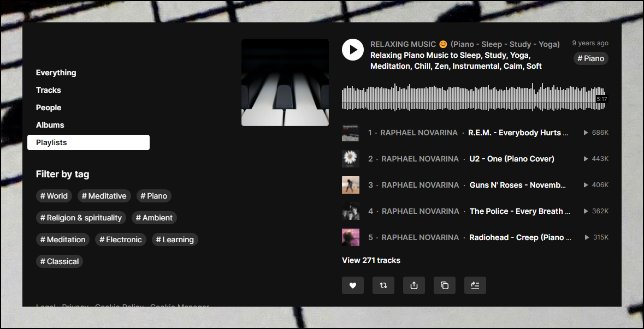The width and height of the screenshot is (644, 329).
Task: Open R.E.M. Everybody Hurts track thumbnail
Action: tap(351, 133)
